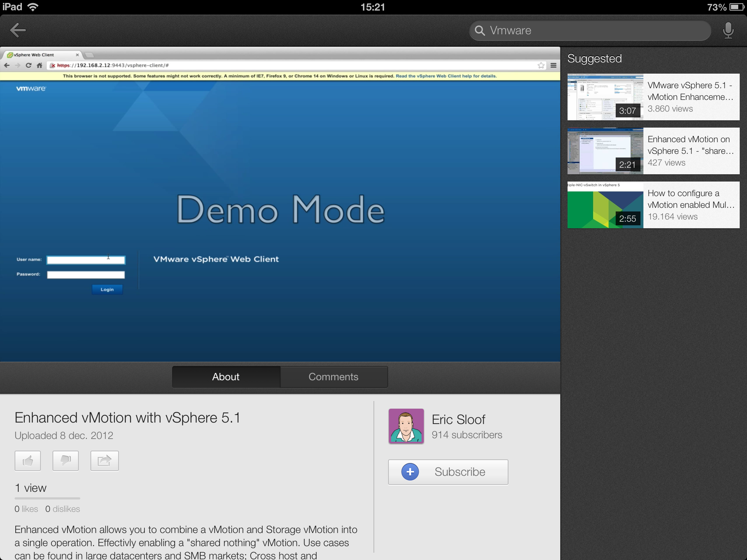Click the 3.860 views text
The width and height of the screenshot is (747, 560).
(x=670, y=109)
